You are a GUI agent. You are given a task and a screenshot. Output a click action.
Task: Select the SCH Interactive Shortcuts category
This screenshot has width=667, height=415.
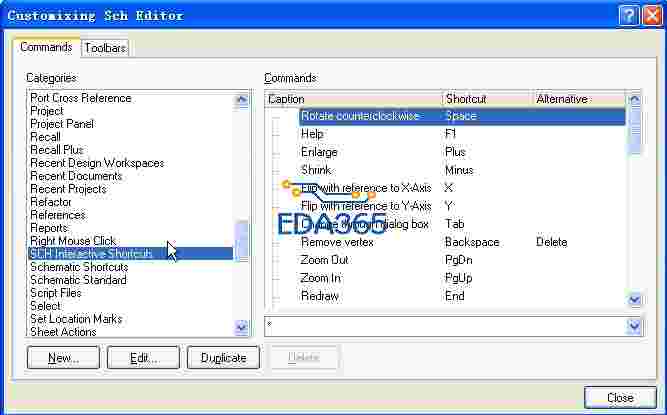coord(131,253)
